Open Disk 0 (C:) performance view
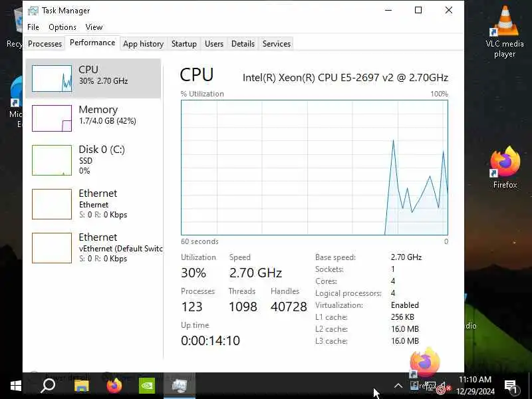This screenshot has width=532, height=399. [x=93, y=160]
